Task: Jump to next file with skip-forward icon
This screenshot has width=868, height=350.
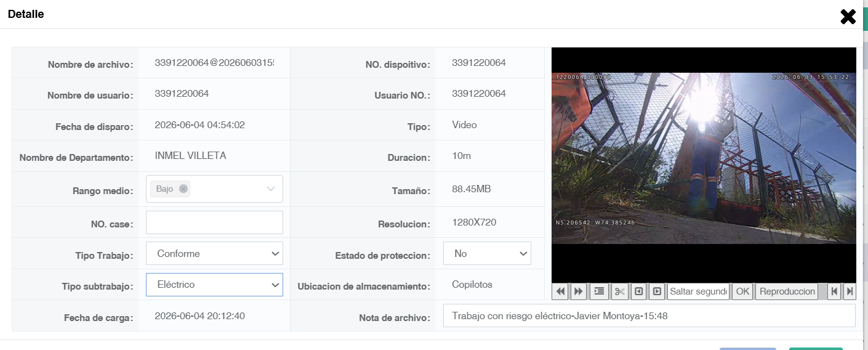Action: (850, 291)
